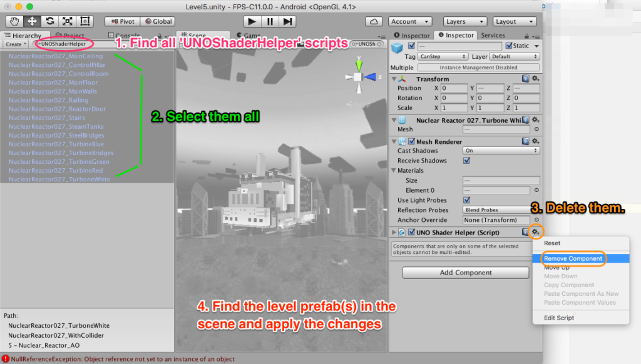The image size is (641, 364).
Task: Select NuclearReactor027_Railing object
Action: [48, 100]
